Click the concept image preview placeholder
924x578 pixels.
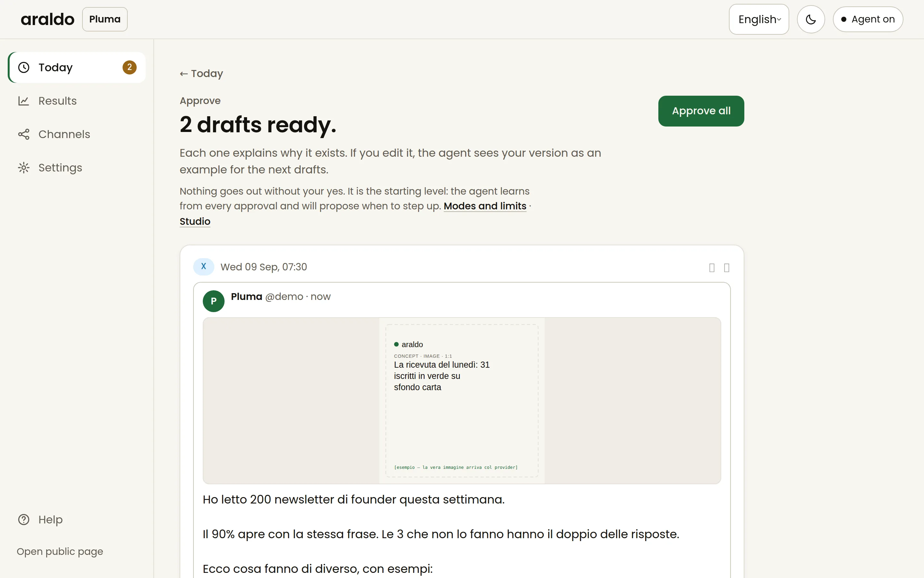[x=462, y=401]
